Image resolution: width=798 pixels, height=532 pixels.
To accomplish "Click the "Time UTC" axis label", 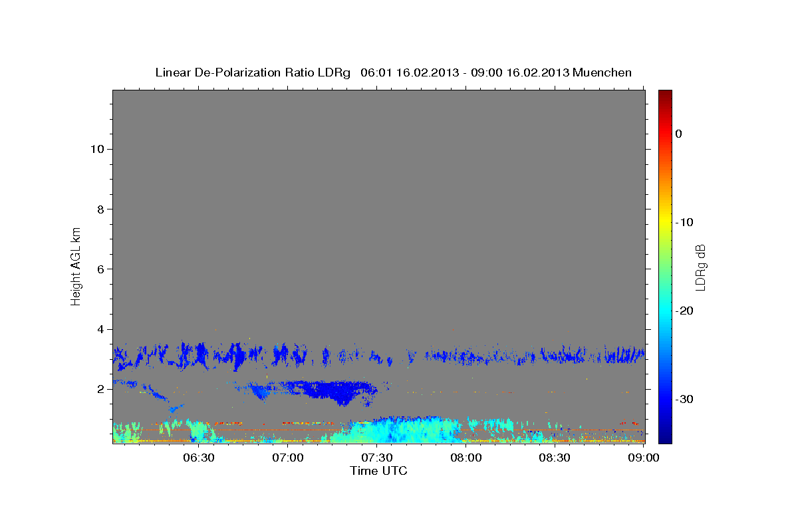I will (378, 471).
